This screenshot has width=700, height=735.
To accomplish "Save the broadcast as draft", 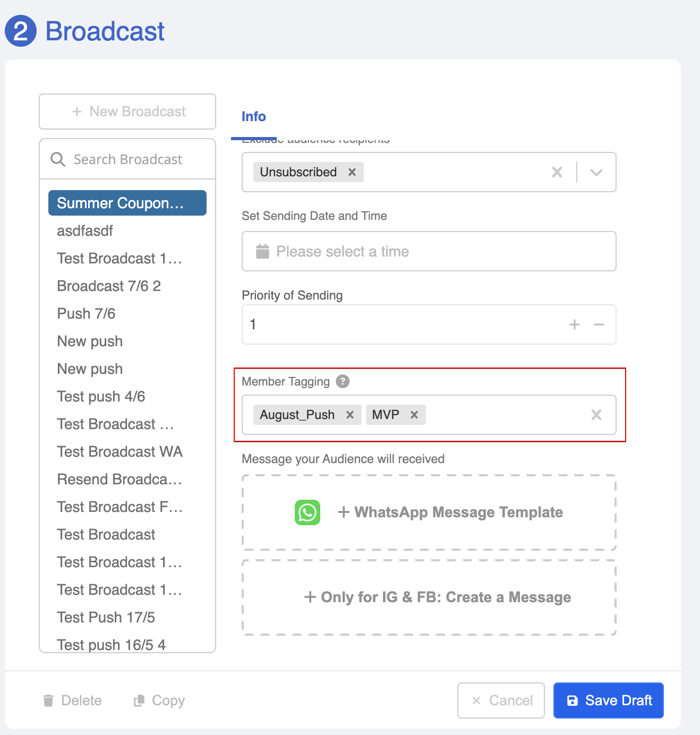I will coord(609,700).
